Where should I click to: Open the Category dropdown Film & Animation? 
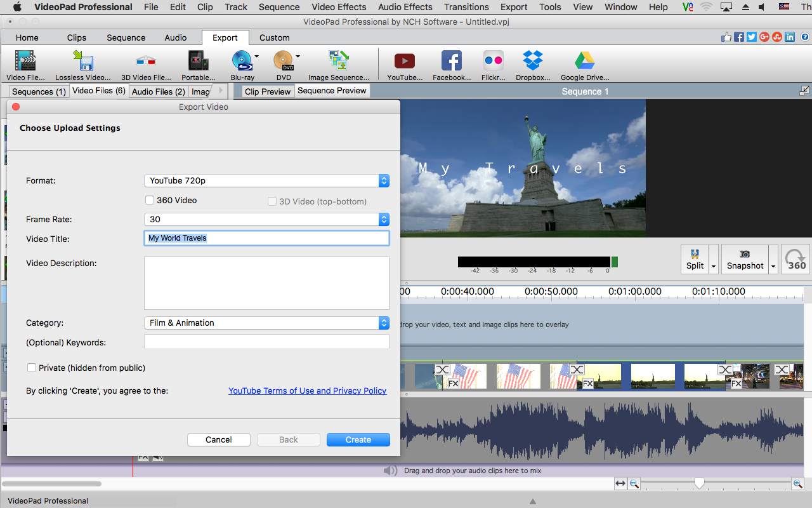266,323
